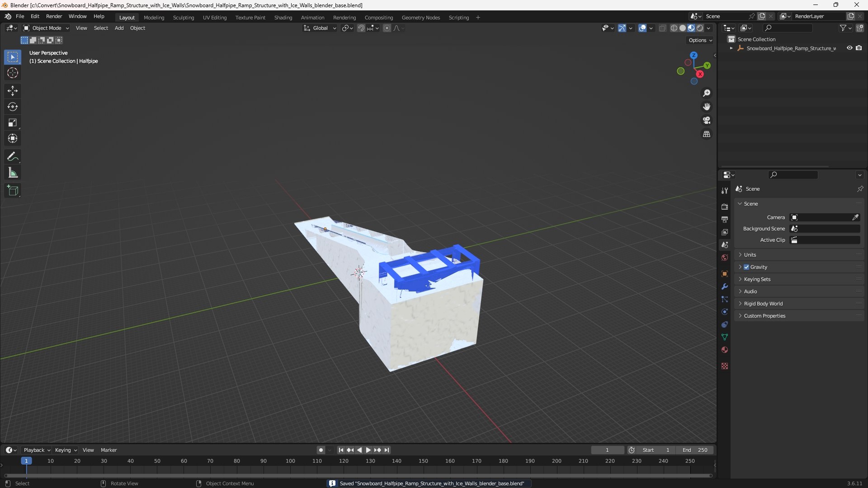Open the File menu

(20, 16)
